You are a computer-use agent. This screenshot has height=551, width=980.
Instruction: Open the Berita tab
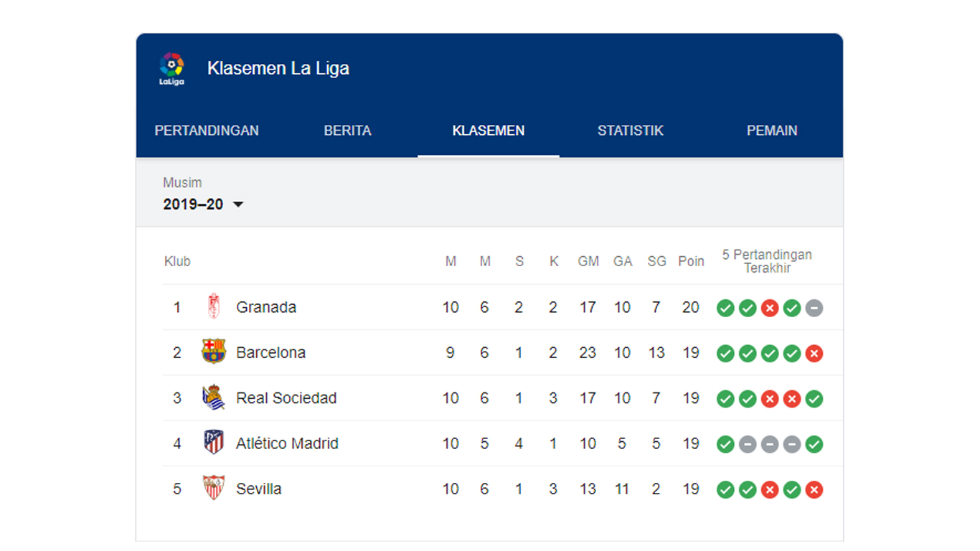coord(347,131)
